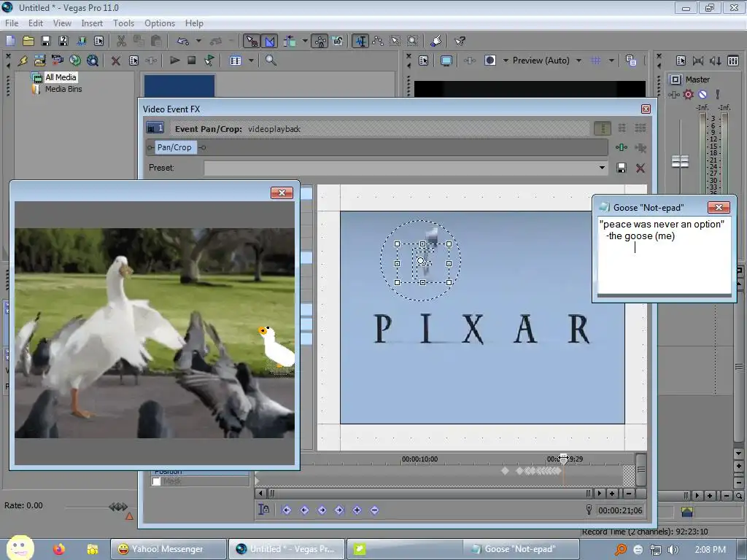Open Master FX red gear icon
747x560 pixels.
pyautogui.click(x=688, y=94)
